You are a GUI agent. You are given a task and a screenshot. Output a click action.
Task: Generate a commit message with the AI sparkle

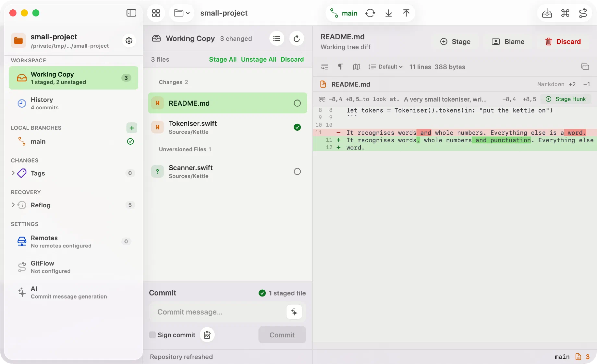click(x=294, y=312)
